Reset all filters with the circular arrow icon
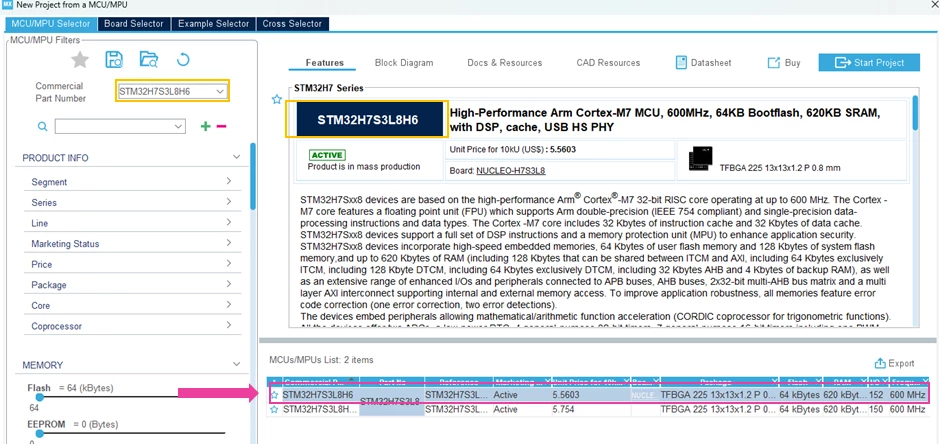 click(183, 59)
